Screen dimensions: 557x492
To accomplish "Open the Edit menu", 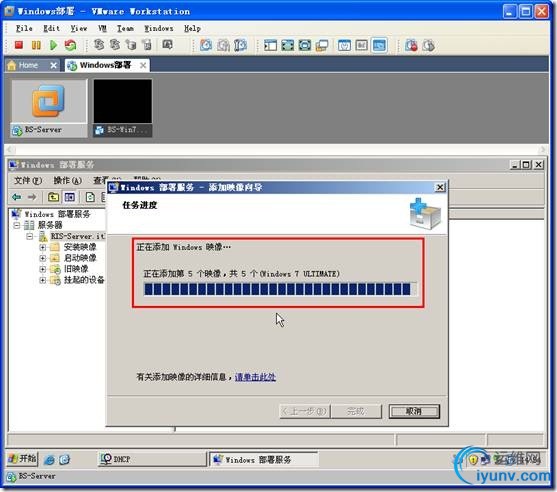I will tap(52, 28).
